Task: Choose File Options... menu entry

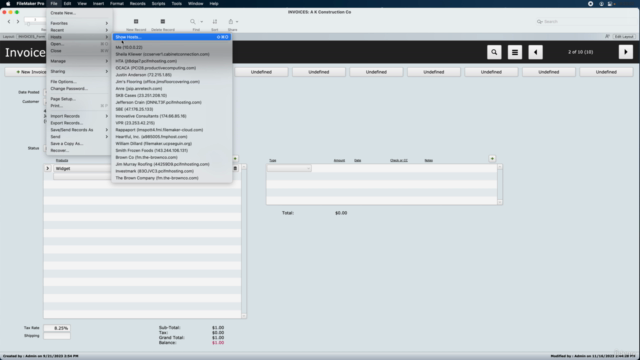Action: pyautogui.click(x=79, y=82)
